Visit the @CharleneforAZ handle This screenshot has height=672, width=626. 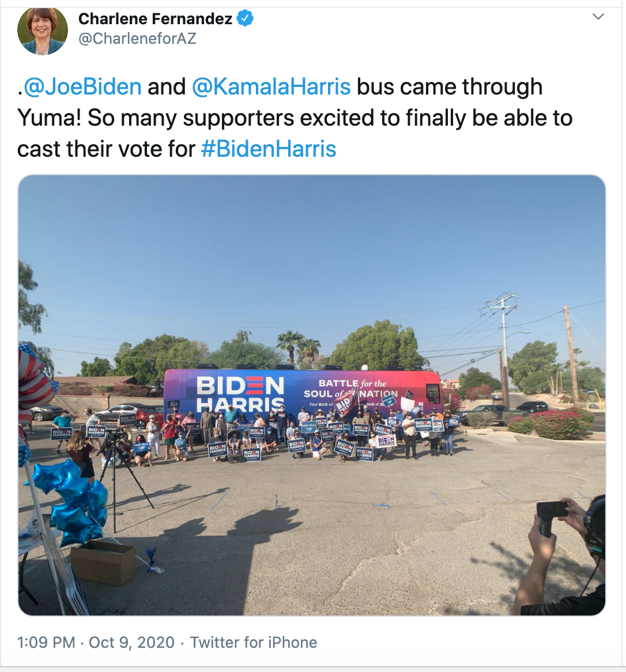tap(137, 39)
